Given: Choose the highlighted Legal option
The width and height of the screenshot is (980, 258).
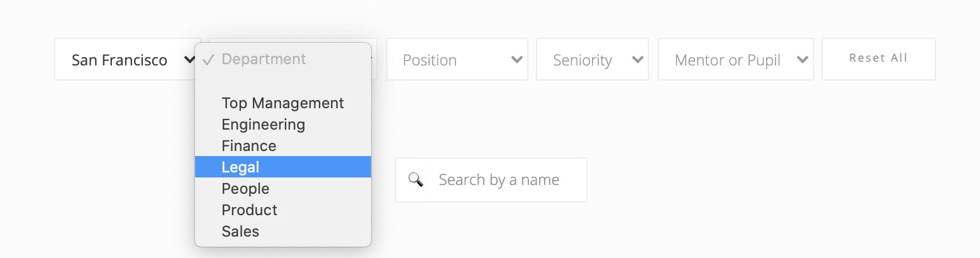Looking at the screenshot, I should click(x=283, y=167).
